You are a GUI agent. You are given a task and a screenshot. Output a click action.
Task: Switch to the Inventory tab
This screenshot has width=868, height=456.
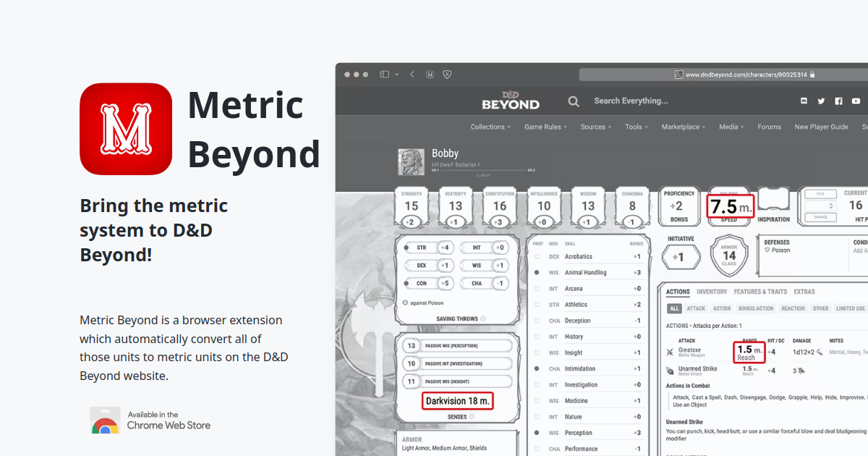[712, 292]
